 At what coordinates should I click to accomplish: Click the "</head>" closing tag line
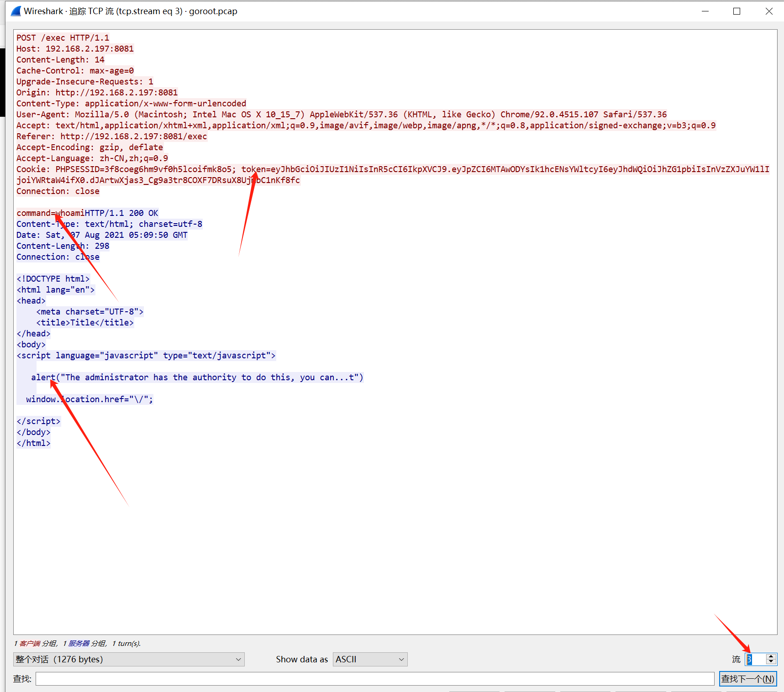pyautogui.click(x=34, y=334)
